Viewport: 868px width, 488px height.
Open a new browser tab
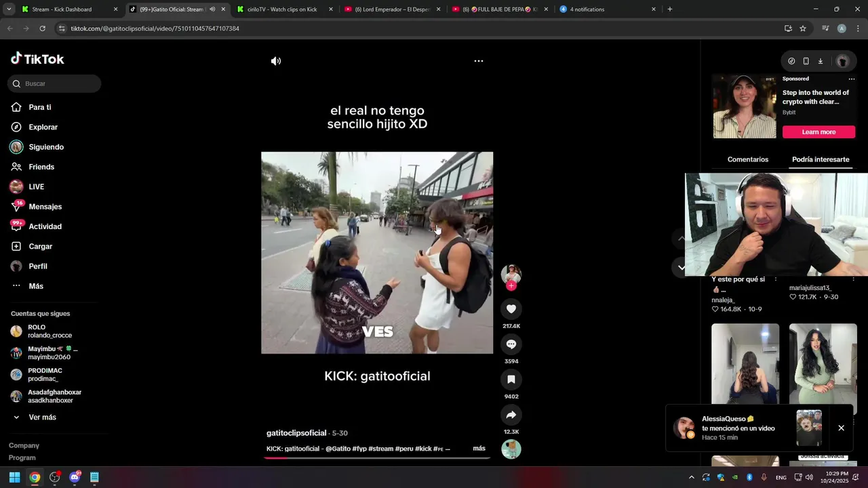pyautogui.click(x=670, y=9)
